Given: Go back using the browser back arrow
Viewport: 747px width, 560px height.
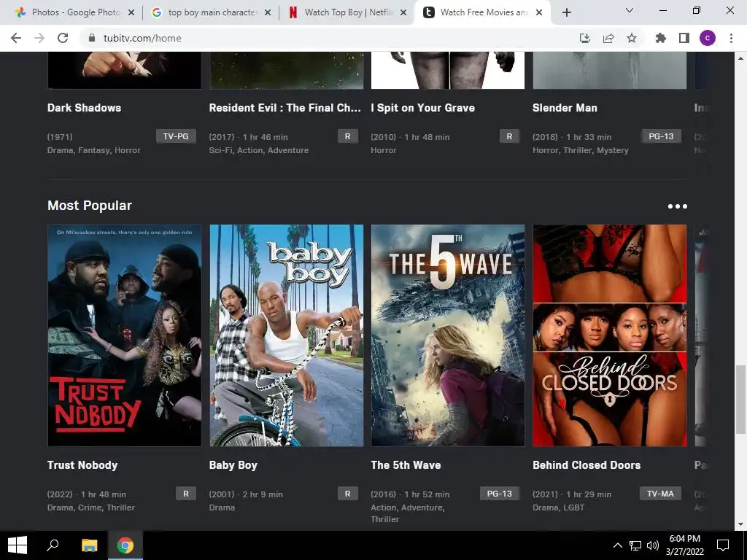Looking at the screenshot, I should [x=16, y=38].
